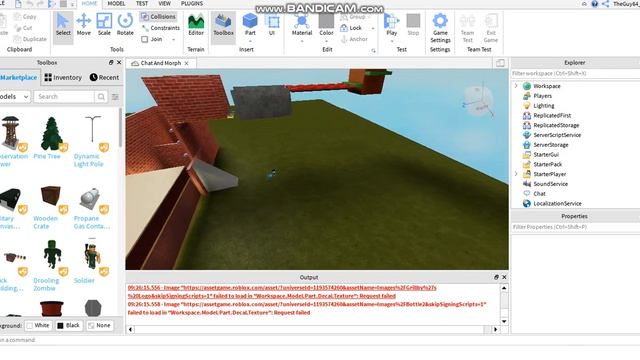Screen dimensions: 640x360
Task: Lock the selected object
Action: [x=351, y=28]
